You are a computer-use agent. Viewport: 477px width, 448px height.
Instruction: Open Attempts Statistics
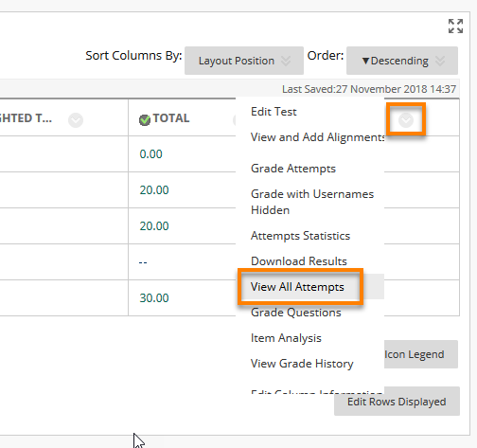click(300, 236)
